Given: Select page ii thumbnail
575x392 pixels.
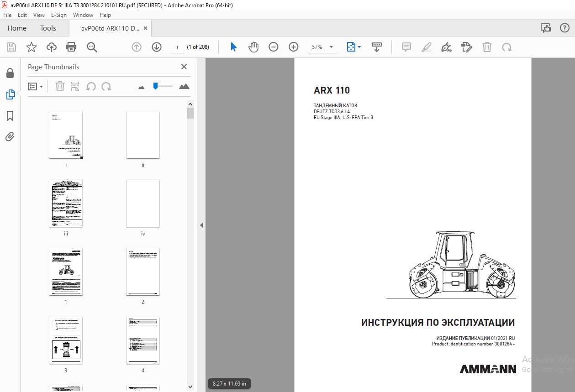Looking at the screenshot, I should click(x=143, y=135).
